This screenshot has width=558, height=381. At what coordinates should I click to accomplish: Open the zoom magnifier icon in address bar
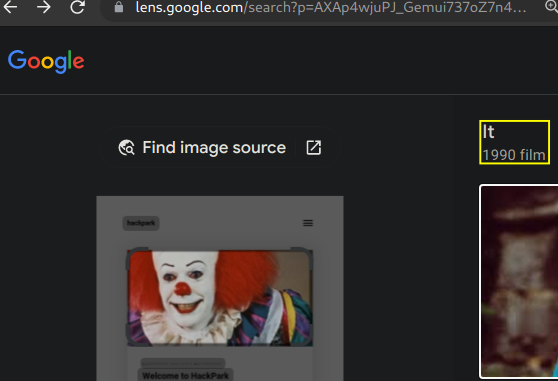click(x=551, y=6)
